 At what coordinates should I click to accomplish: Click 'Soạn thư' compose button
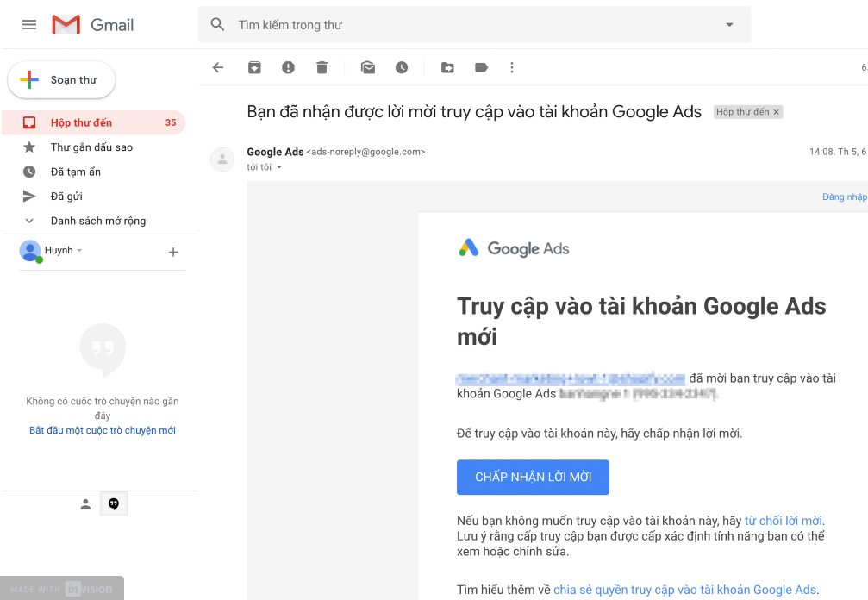(x=61, y=79)
